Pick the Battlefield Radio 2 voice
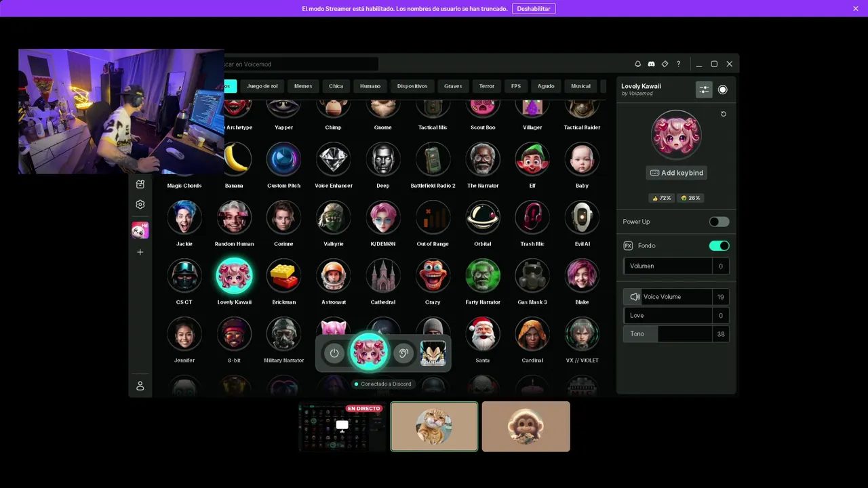 [433, 159]
